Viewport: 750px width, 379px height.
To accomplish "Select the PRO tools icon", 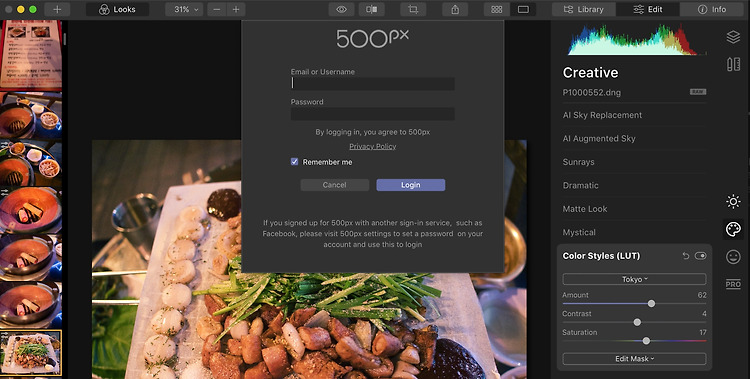I will pos(733,284).
